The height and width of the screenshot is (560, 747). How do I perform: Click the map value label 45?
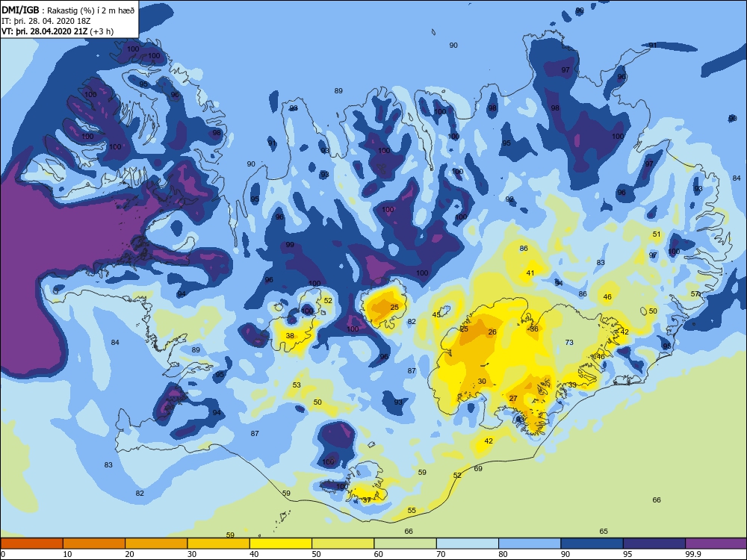[x=436, y=315]
